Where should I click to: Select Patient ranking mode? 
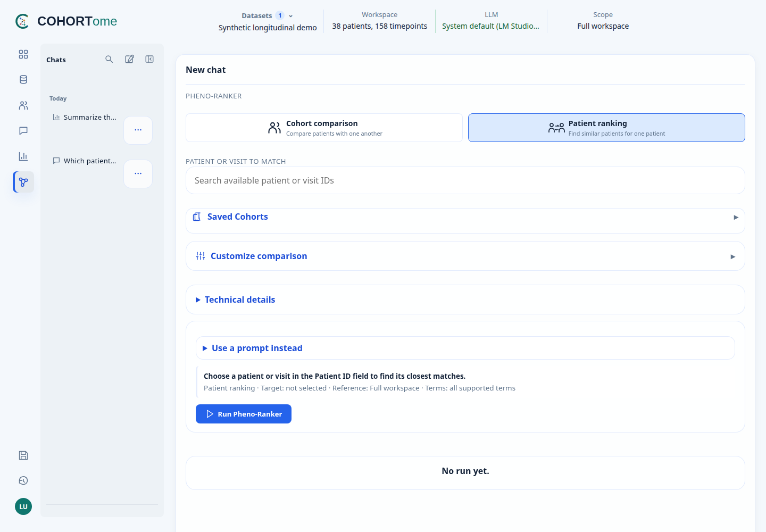pyautogui.click(x=606, y=128)
